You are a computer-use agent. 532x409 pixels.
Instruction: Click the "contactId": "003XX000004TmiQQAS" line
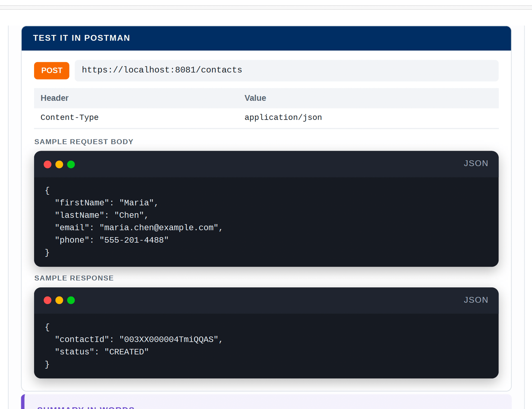(x=139, y=339)
